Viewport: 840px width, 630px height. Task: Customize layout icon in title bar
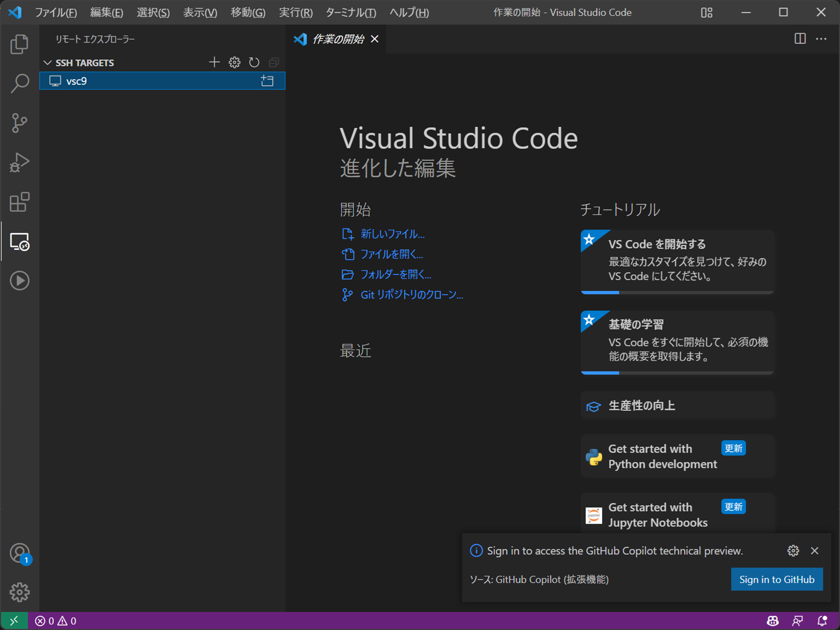[x=707, y=12]
